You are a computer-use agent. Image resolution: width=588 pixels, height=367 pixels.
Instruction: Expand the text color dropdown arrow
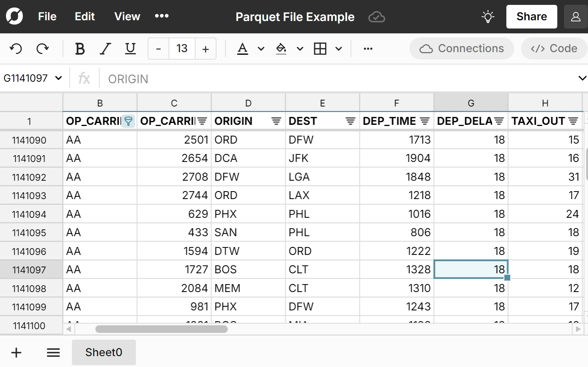261,49
